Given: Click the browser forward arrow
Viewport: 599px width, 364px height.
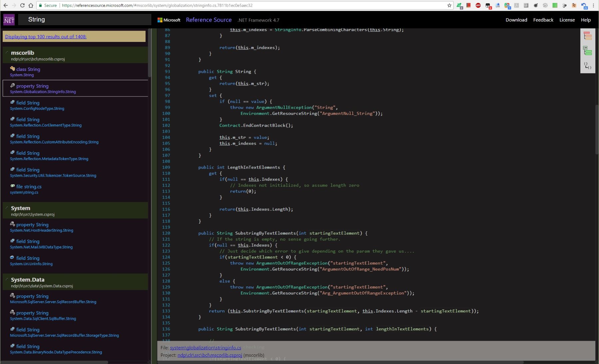Looking at the screenshot, I should coord(14,5).
